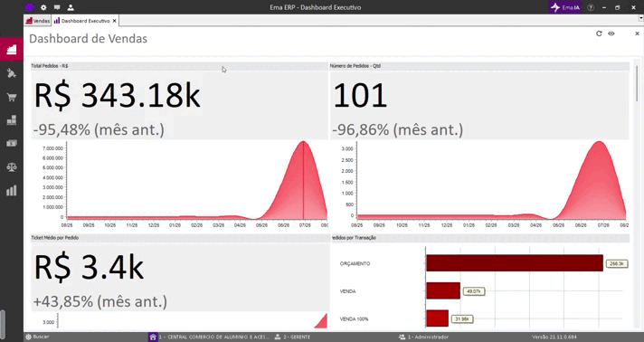Open the company selector home icon
The width and height of the screenshot is (644, 342).
tap(153, 337)
